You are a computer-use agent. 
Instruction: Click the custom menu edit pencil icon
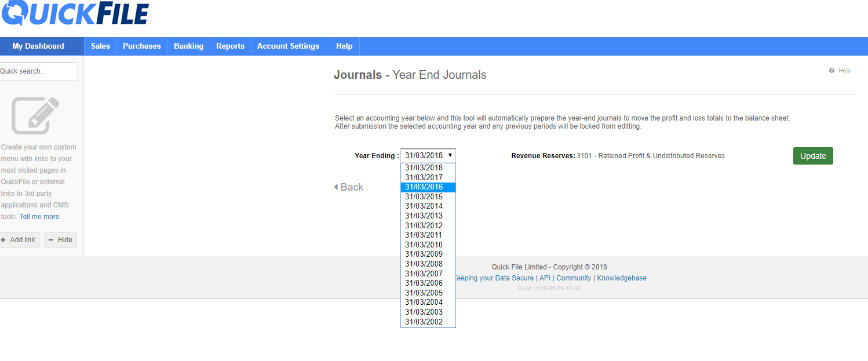[x=35, y=115]
